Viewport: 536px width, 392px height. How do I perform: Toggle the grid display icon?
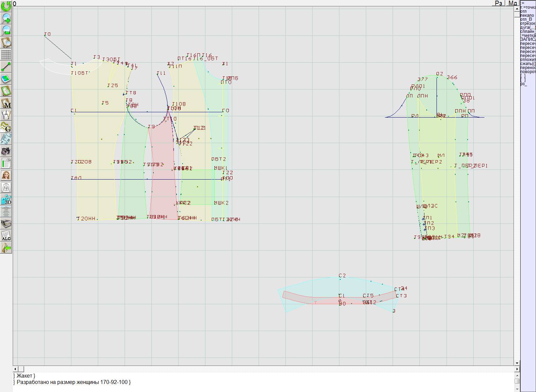point(6,55)
